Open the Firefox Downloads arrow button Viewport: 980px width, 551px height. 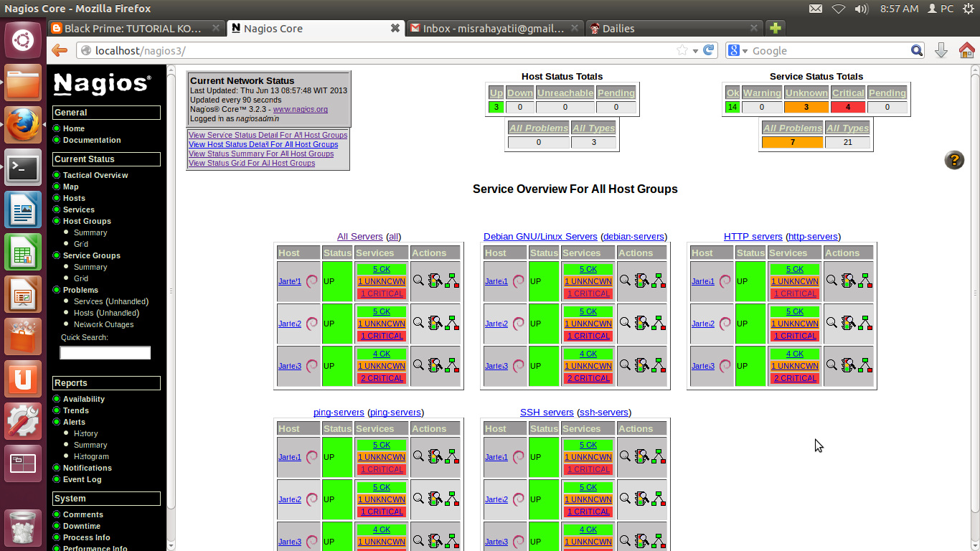coord(941,50)
